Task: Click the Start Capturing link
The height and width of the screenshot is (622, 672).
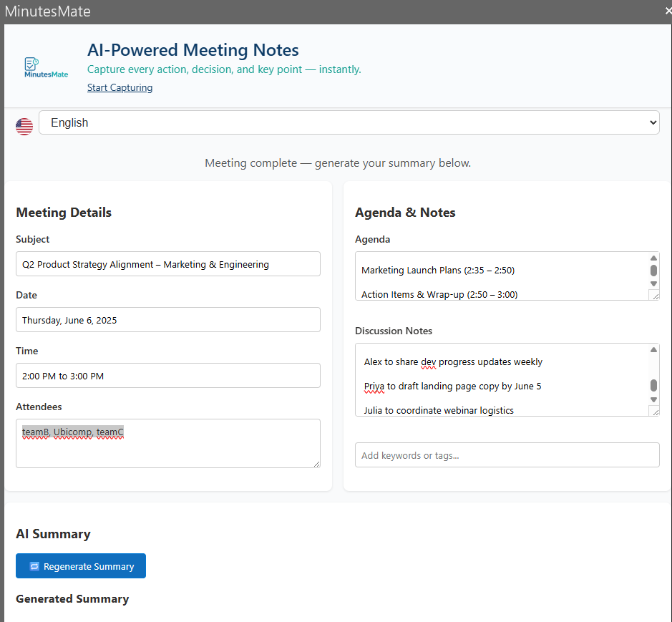Action: [120, 87]
